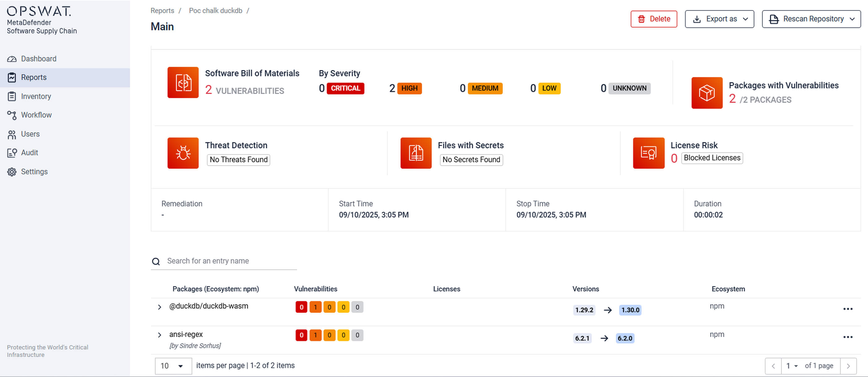Select Reports in the sidebar menu
The width and height of the screenshot is (868, 377).
pos(34,77)
